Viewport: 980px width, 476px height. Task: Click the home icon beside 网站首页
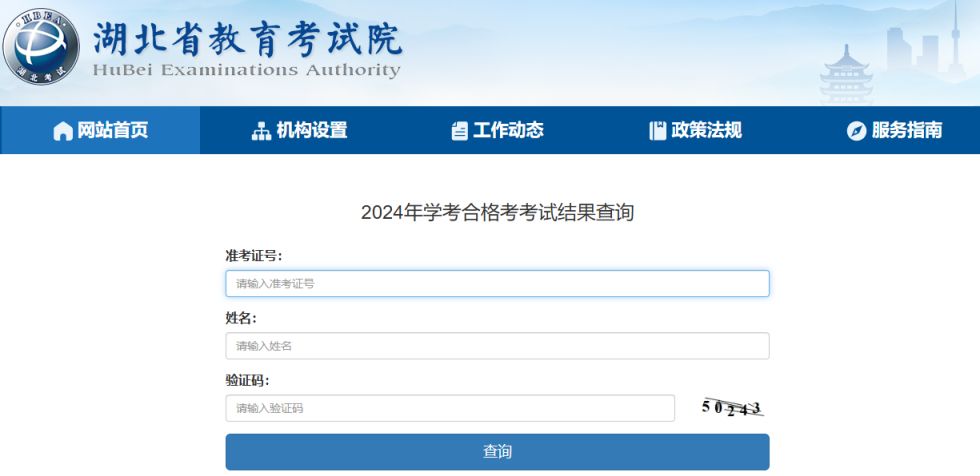pos(63,131)
